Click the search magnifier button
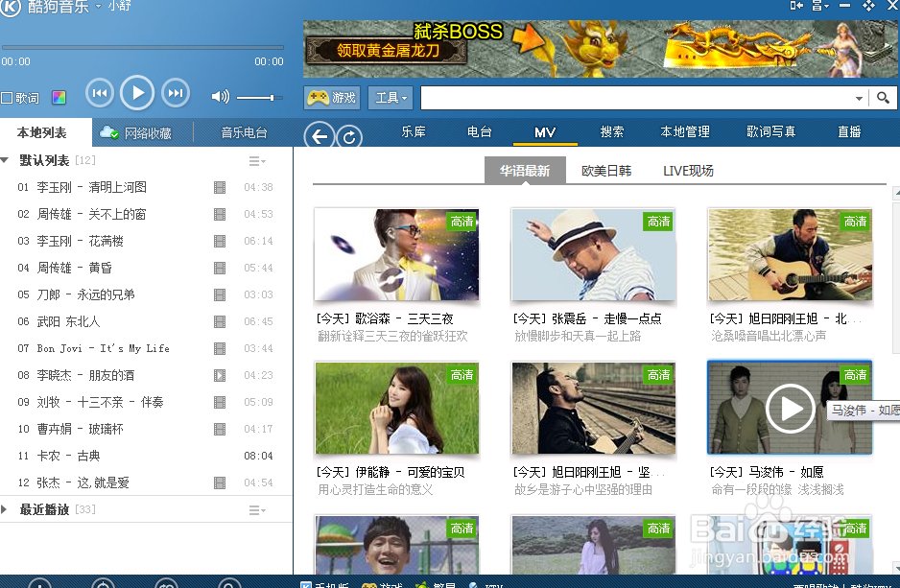The image size is (900, 588). point(883,98)
